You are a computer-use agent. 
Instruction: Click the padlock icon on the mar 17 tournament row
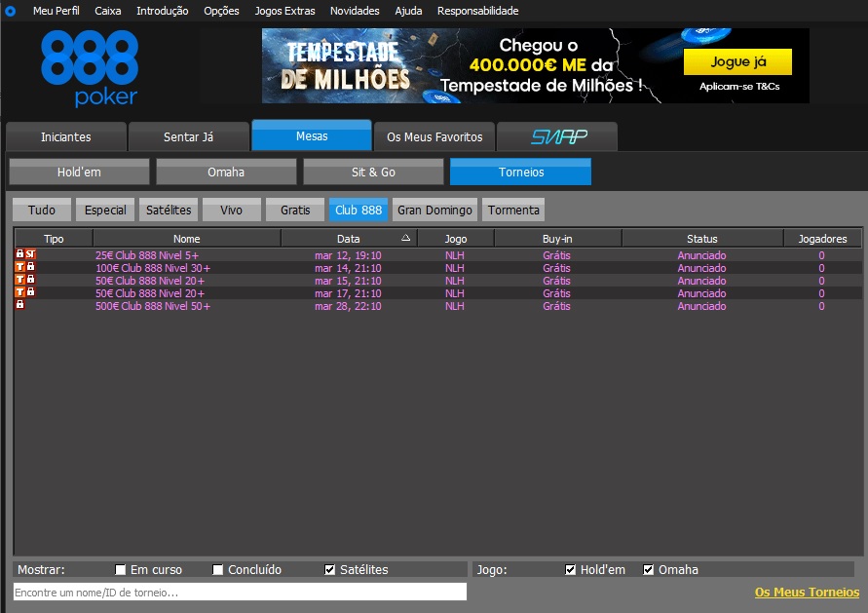click(30, 292)
